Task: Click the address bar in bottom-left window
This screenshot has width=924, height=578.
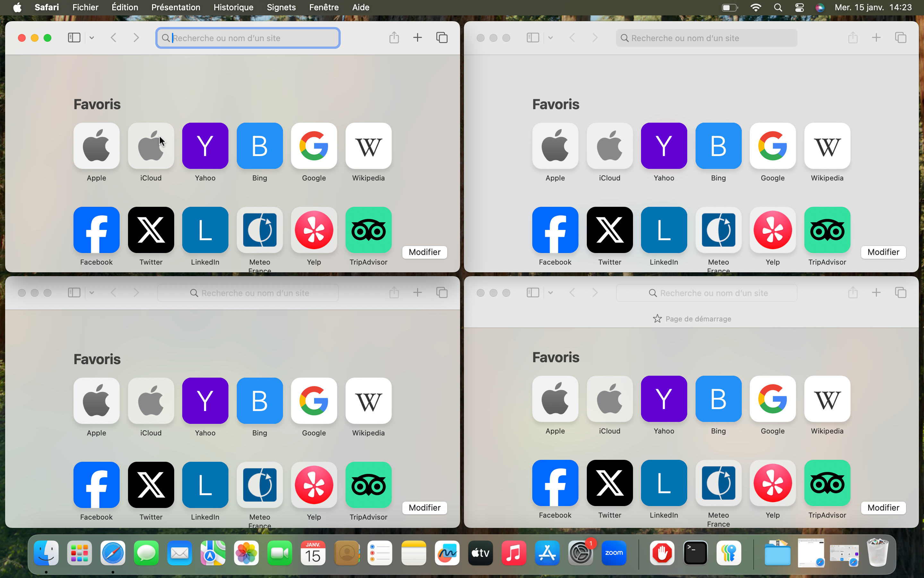Action: 248,293
